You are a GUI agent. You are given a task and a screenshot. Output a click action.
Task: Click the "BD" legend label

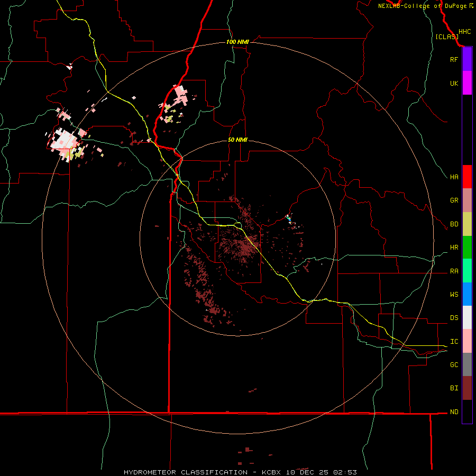(x=454, y=224)
